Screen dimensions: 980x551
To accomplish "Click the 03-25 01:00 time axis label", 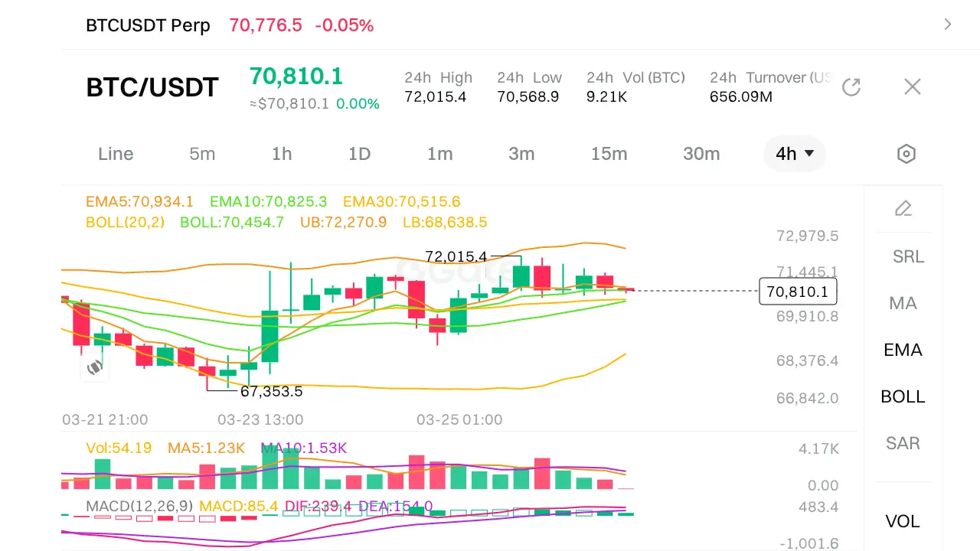I will coord(459,419).
